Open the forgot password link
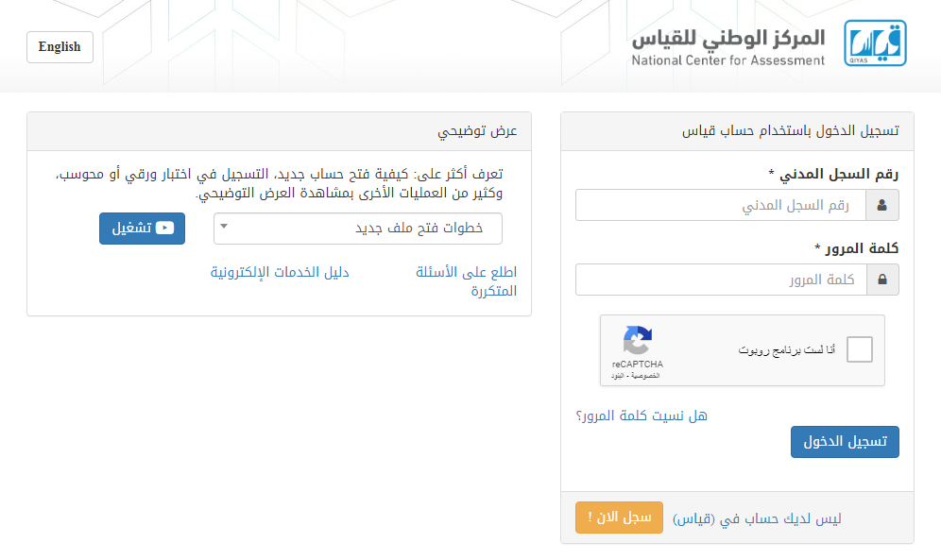 (x=641, y=416)
